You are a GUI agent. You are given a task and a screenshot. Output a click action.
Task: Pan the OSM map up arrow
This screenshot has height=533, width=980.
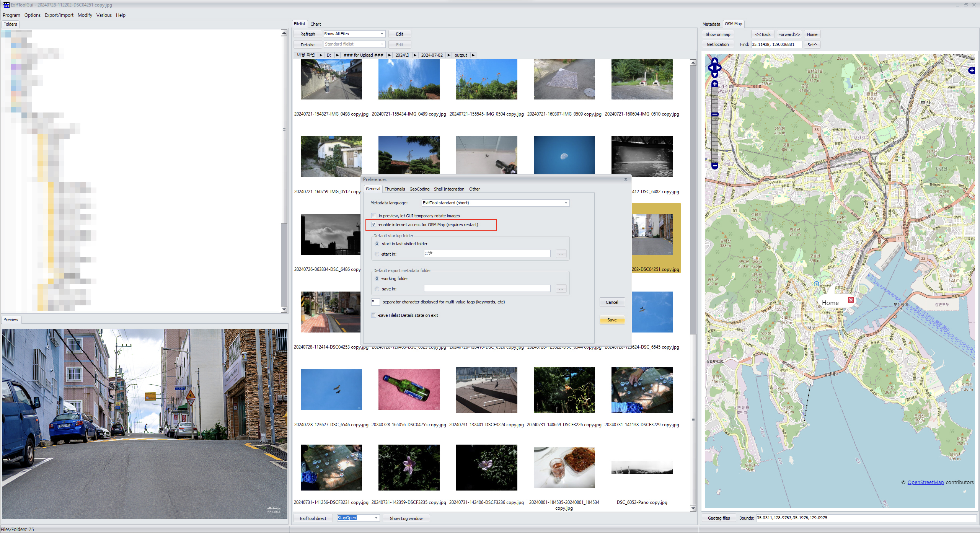[714, 61]
